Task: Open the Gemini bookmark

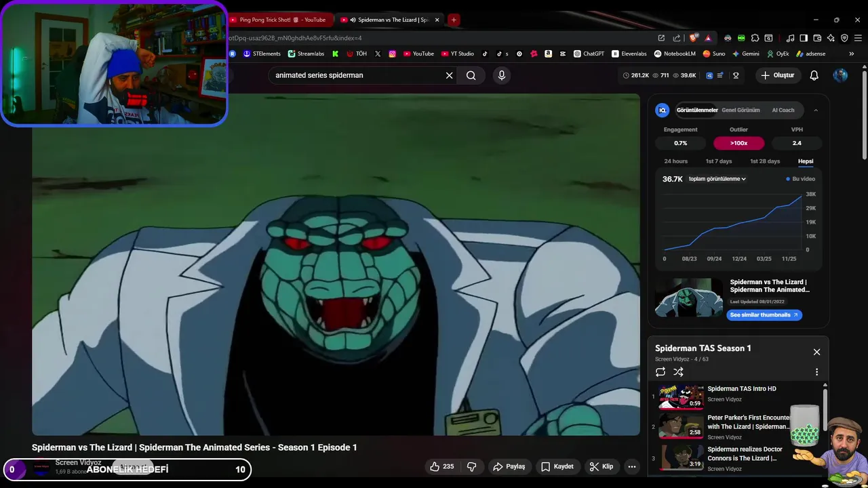Action: tap(745, 54)
